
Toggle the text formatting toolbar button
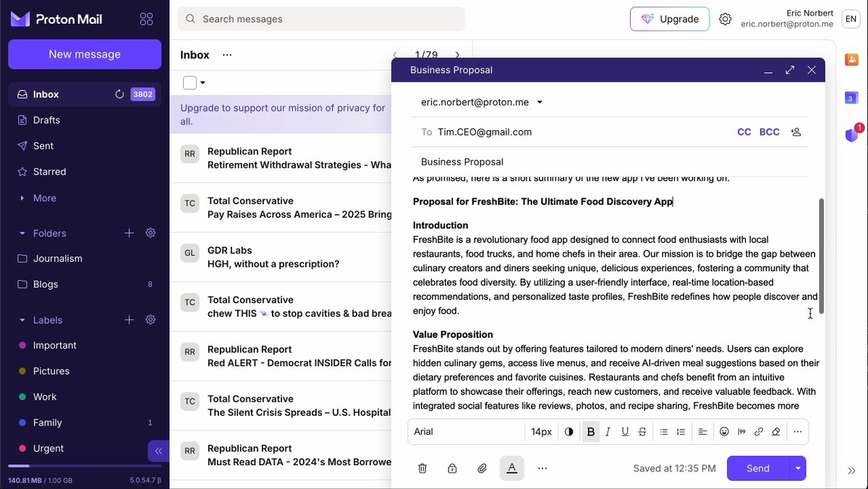(512, 468)
